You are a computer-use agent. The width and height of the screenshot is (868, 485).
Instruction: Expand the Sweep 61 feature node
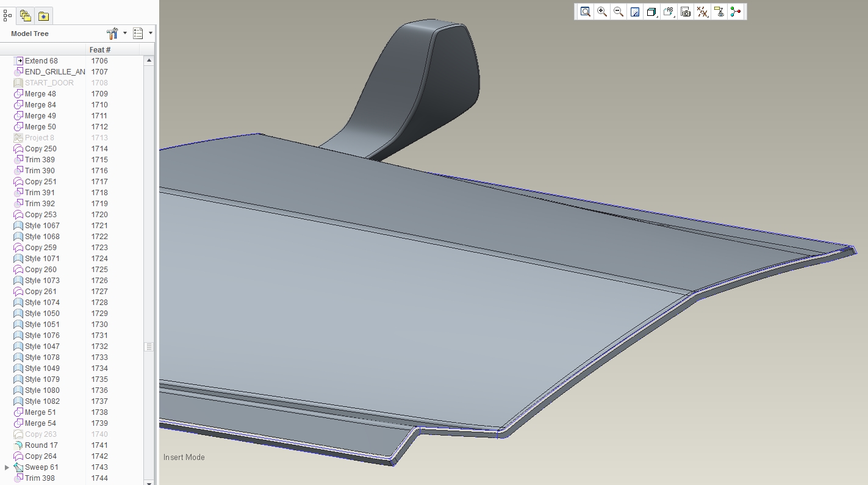point(7,467)
